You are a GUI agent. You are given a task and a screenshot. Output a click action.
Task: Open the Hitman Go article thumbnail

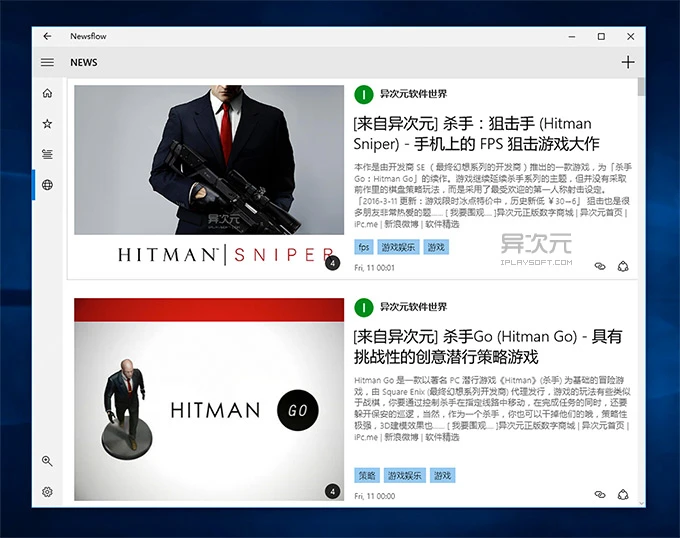click(x=209, y=399)
